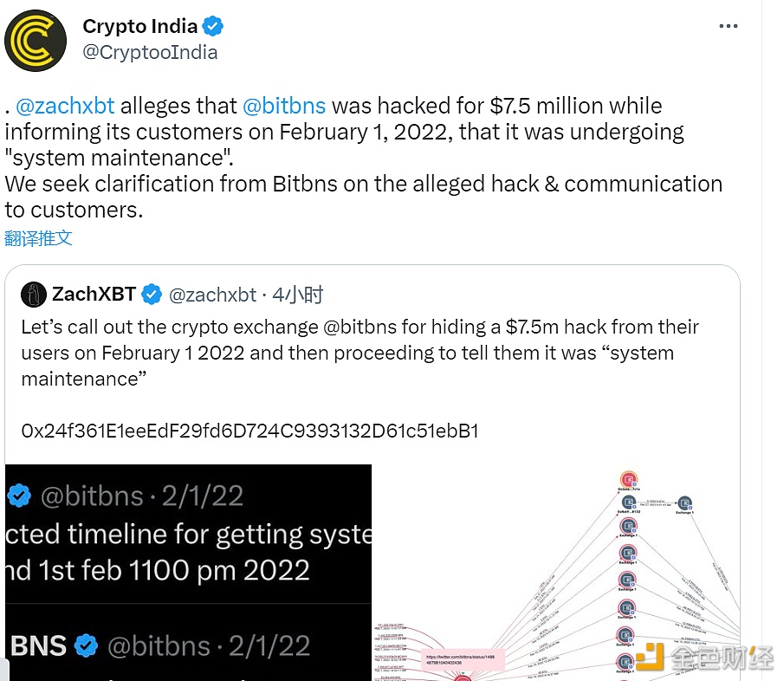Click the blue check next to BNS in the lower screenshot

85,645
